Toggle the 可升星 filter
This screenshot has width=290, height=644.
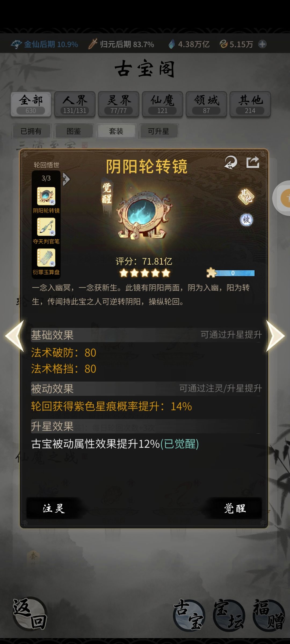pos(159,131)
